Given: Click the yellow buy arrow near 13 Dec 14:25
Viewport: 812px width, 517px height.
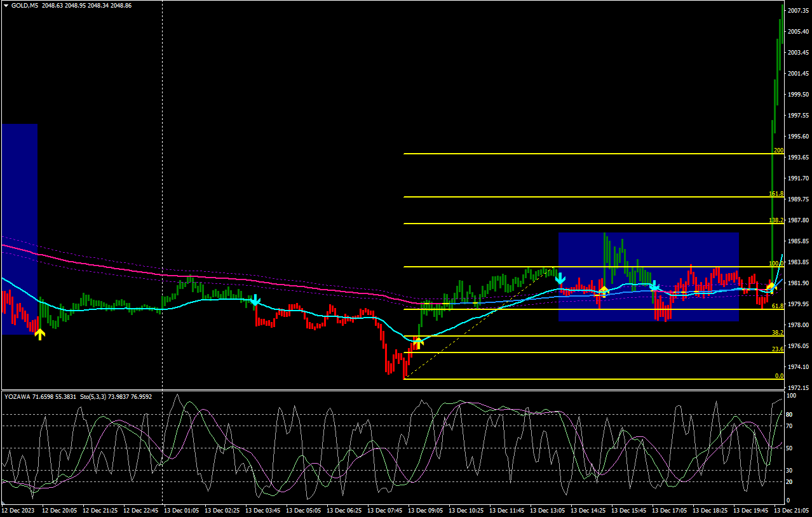Looking at the screenshot, I should point(604,291).
